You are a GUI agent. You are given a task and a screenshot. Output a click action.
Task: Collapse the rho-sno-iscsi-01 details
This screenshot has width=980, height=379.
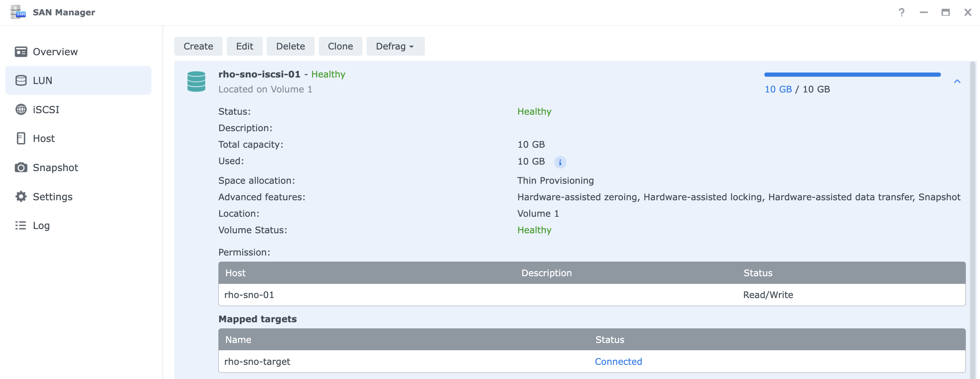tap(957, 81)
